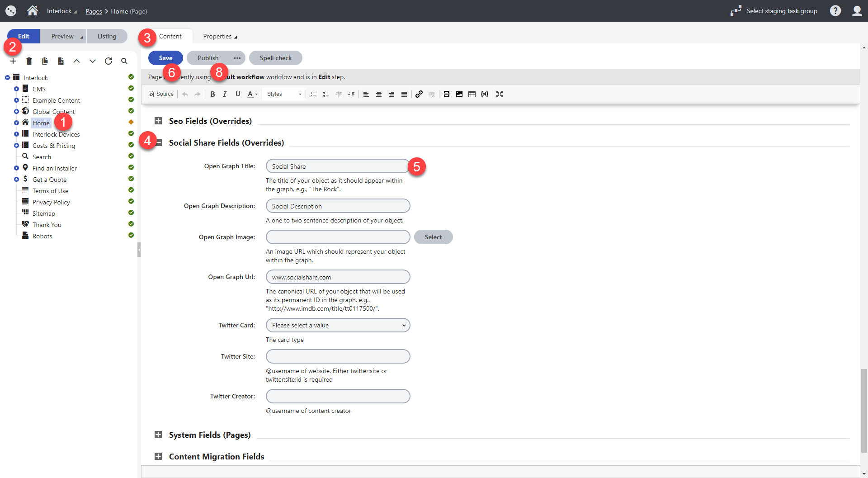Toggle bold formatting in editor toolbar
This screenshot has height=478, width=868.
(212, 94)
